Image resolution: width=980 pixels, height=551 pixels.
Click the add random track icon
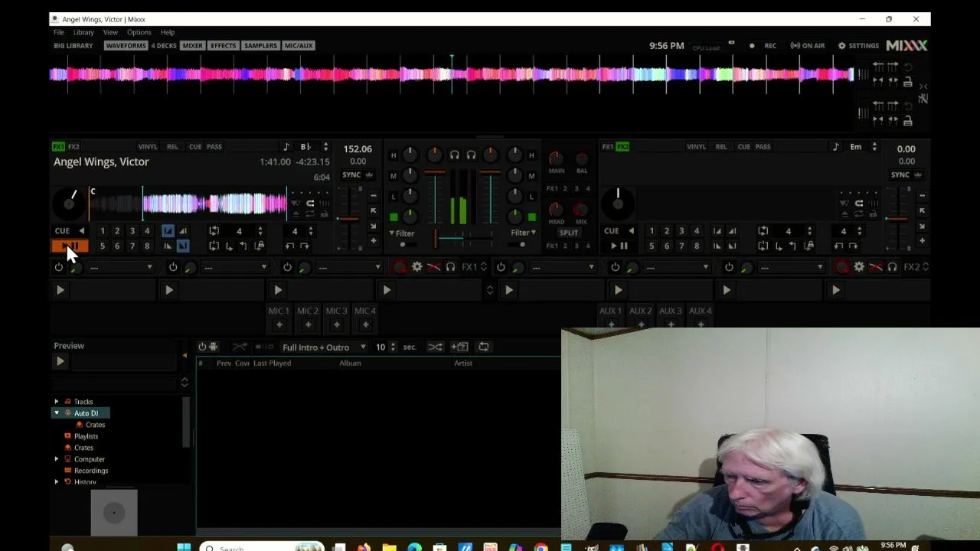coord(459,347)
